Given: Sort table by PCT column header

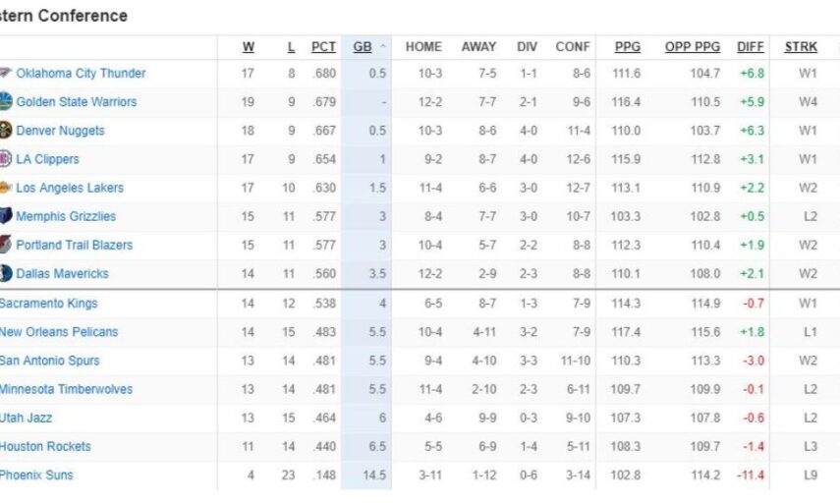Looking at the screenshot, I should click(x=323, y=47).
